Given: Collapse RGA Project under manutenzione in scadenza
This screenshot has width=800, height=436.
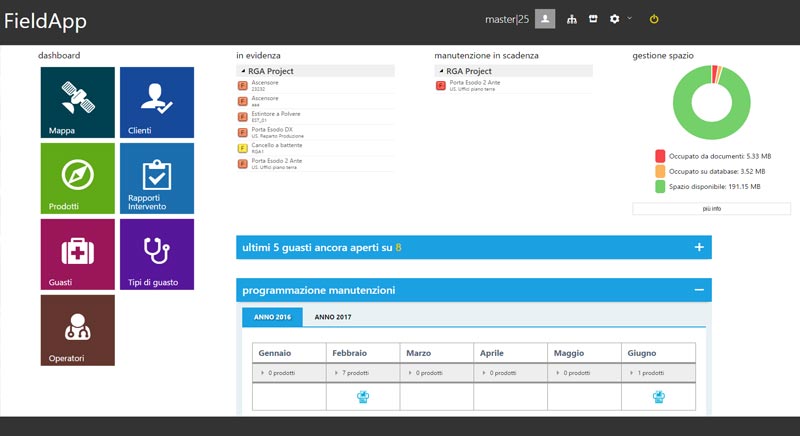Looking at the screenshot, I should (441, 72).
